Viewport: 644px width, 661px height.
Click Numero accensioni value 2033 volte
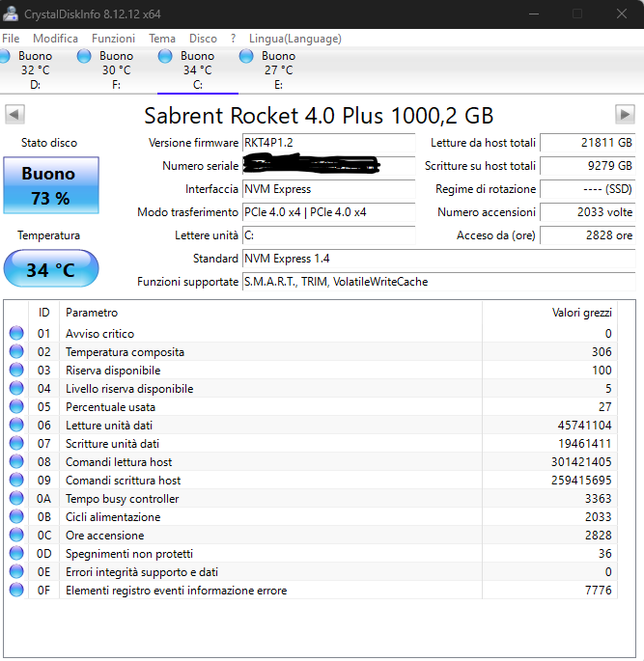click(x=587, y=212)
